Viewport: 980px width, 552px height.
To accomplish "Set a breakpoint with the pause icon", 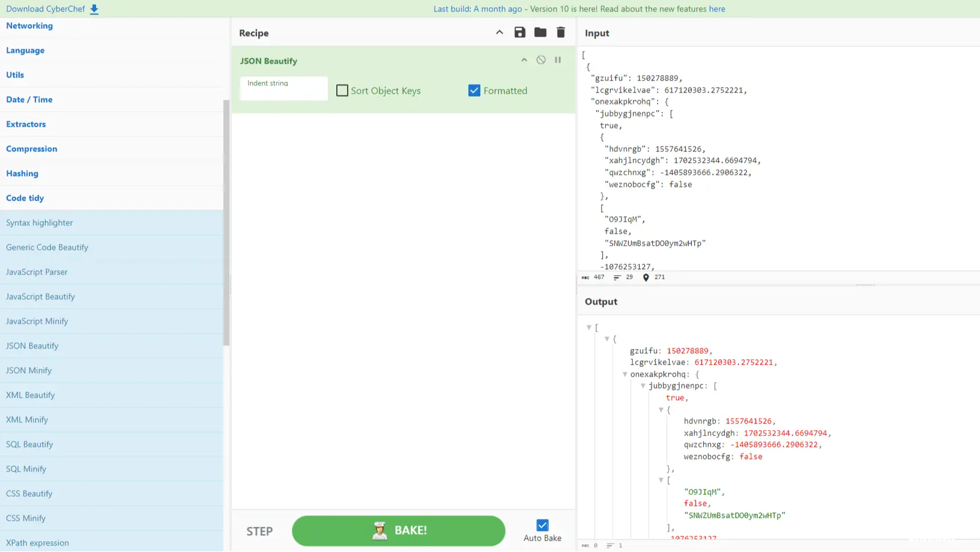I will (558, 60).
